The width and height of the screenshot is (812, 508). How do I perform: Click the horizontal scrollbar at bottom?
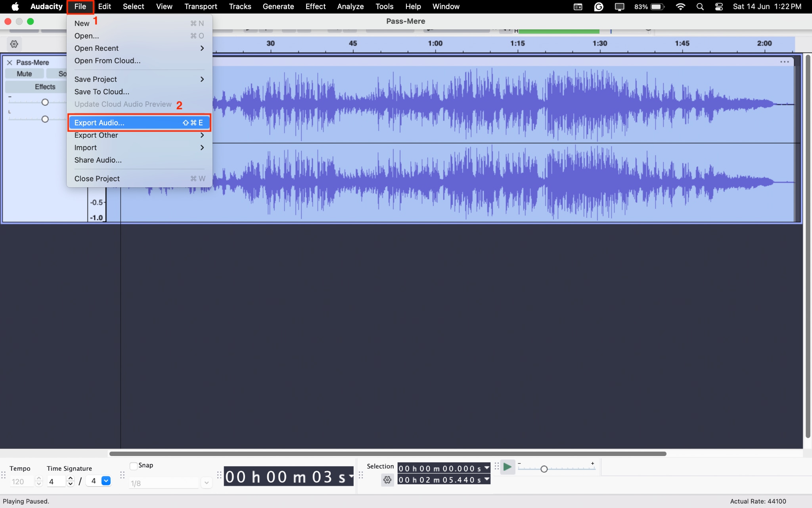tap(388, 454)
